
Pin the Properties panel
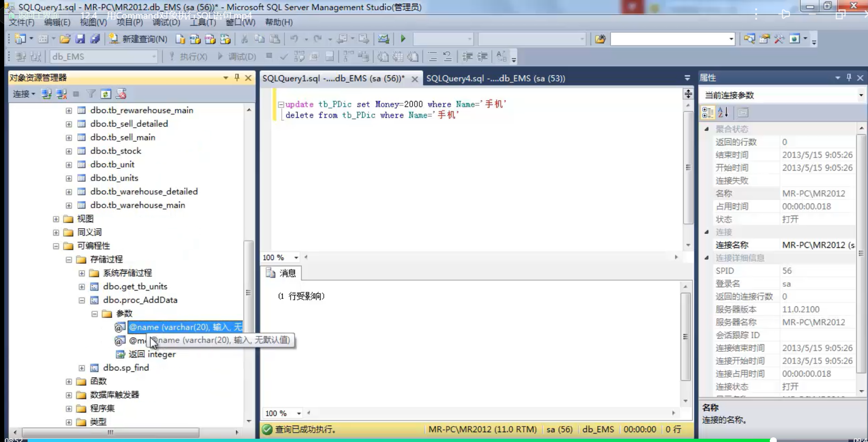click(849, 78)
